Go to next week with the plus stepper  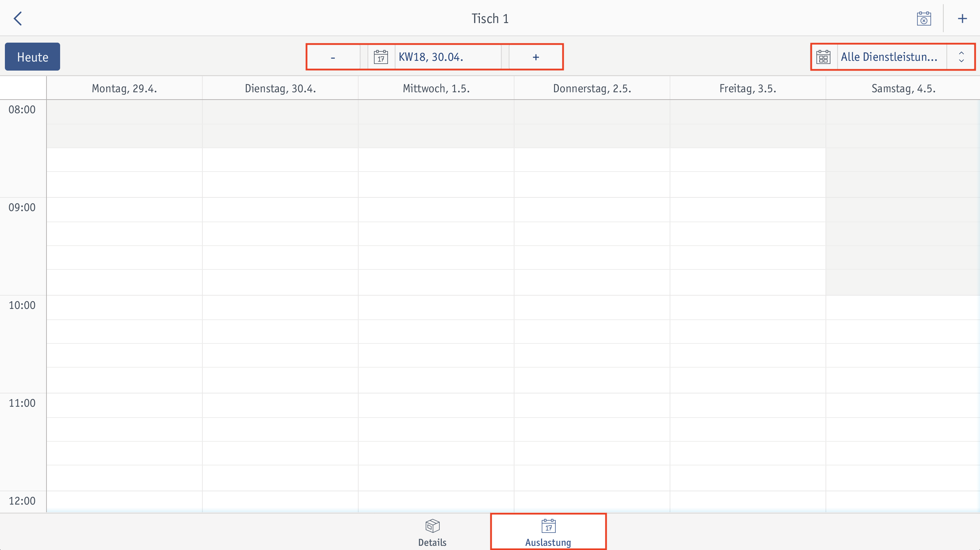[536, 57]
